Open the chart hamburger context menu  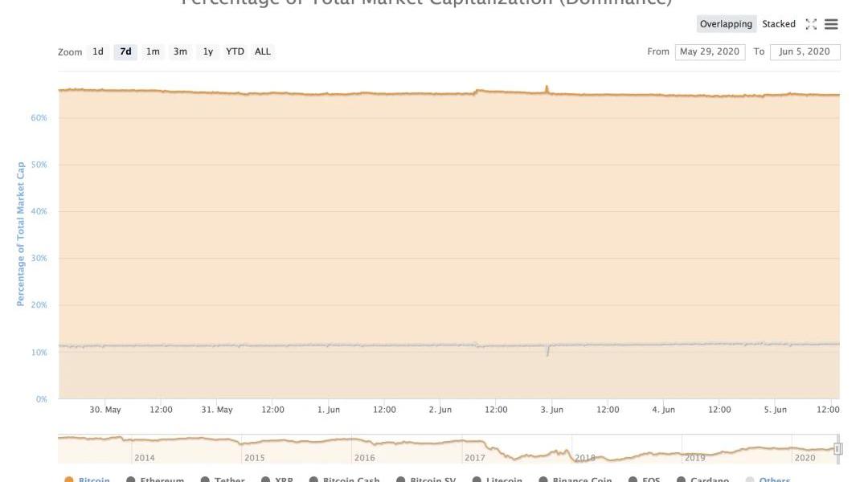pyautogui.click(x=831, y=24)
